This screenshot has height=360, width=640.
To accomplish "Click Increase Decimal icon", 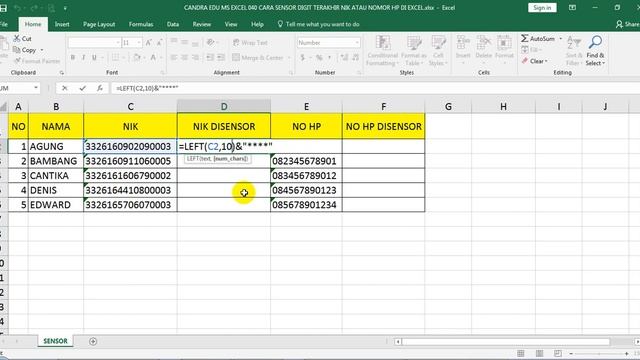I will [344, 58].
